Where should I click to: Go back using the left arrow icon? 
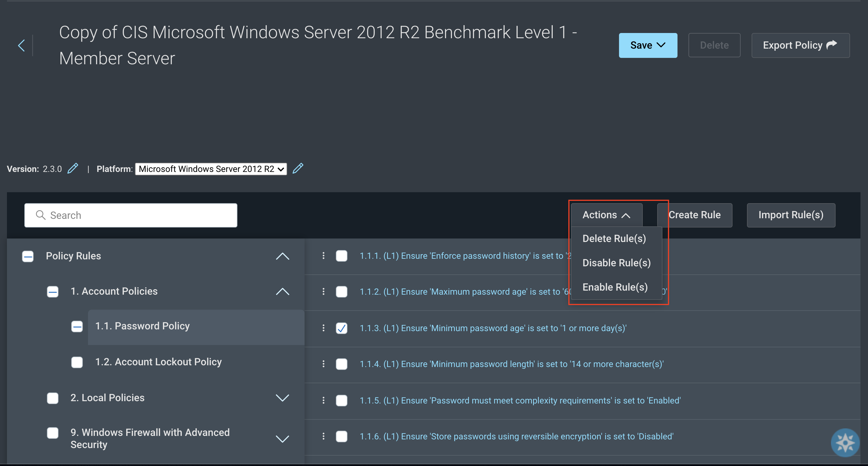coord(21,45)
